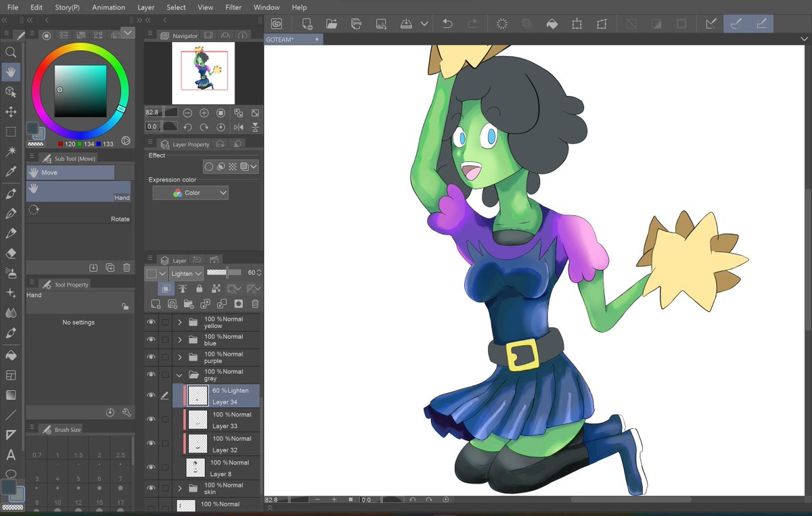Viewport: 812px width, 516px height.
Task: Open the save options dropdown arrow in command bar
Action: point(424,24)
